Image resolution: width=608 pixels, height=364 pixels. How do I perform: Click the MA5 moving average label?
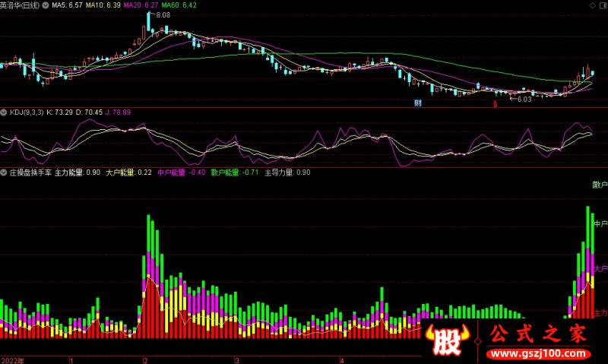66,5
